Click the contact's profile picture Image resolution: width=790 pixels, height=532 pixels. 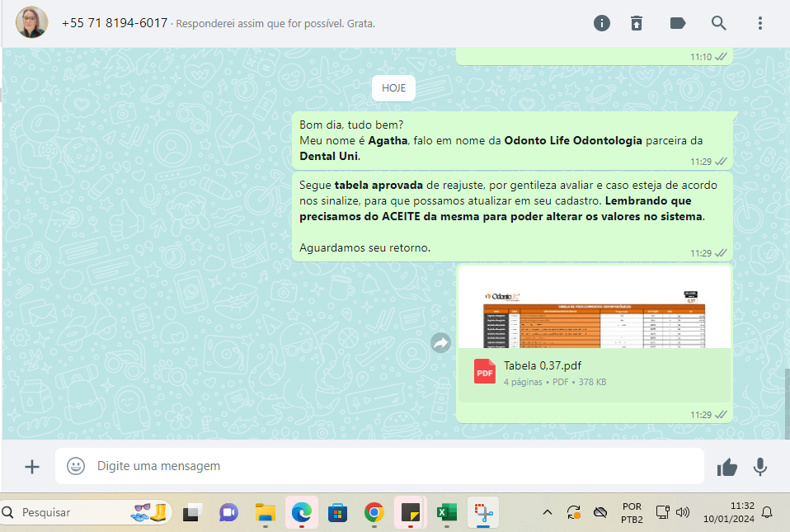[32, 23]
